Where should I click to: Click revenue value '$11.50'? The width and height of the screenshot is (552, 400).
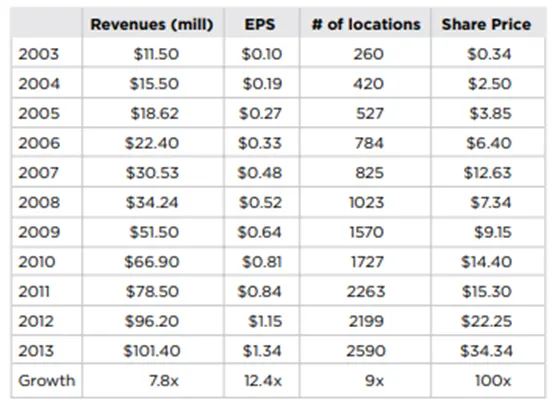coord(156,54)
